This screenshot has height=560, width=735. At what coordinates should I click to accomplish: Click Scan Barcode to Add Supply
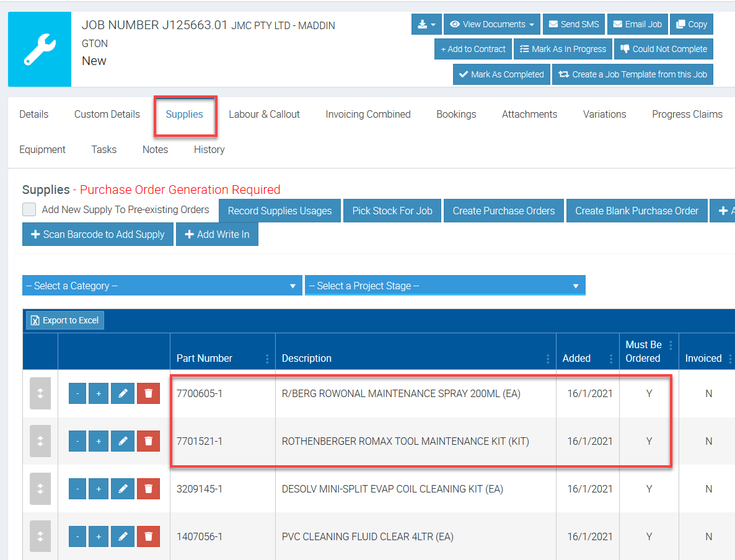98,234
